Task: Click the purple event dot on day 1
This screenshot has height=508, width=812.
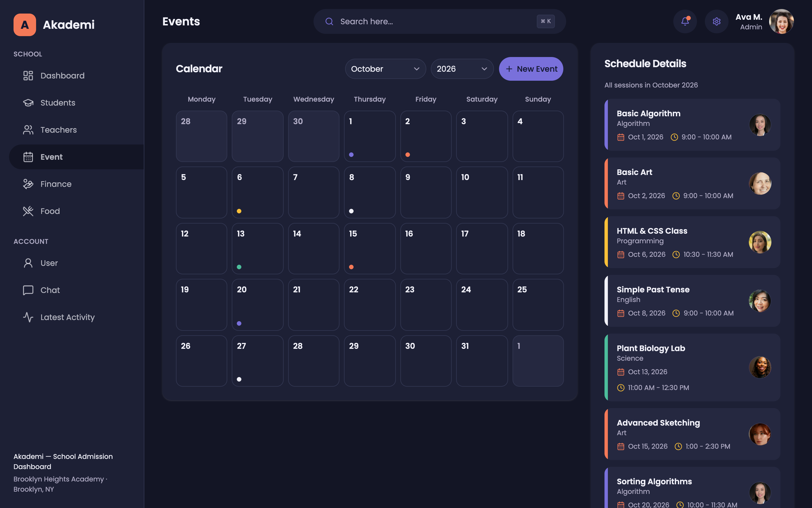Action: pyautogui.click(x=351, y=155)
